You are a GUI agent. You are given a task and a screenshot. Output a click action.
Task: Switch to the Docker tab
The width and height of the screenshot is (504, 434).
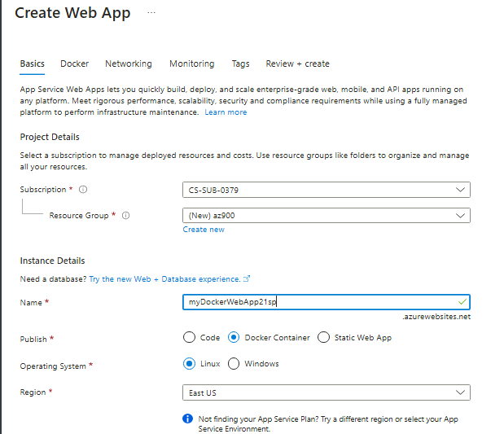(74, 64)
